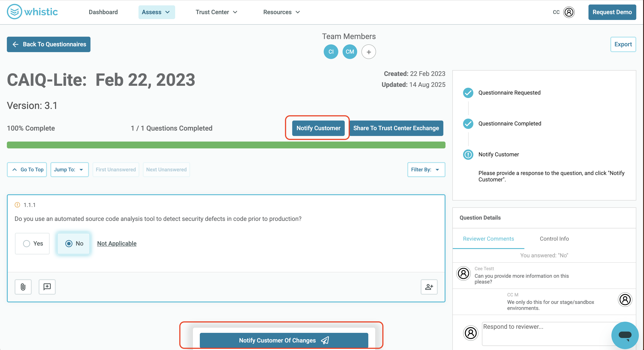
Task: Click the Next Unanswered button
Action: [166, 170]
